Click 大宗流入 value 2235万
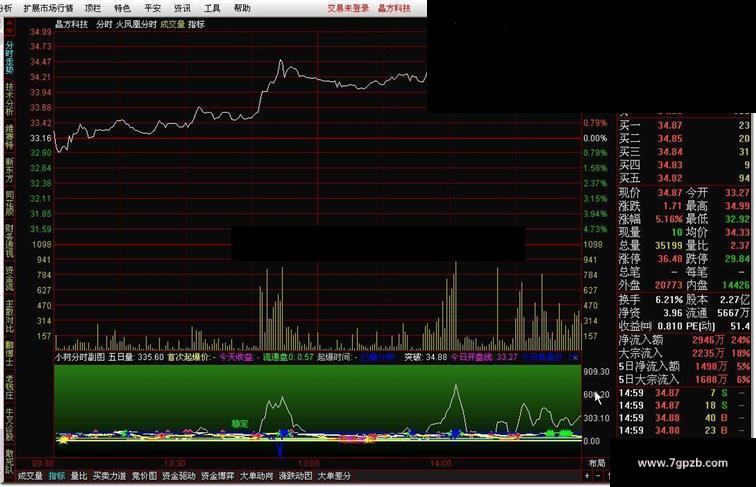This screenshot has height=487, width=756. tap(708, 353)
